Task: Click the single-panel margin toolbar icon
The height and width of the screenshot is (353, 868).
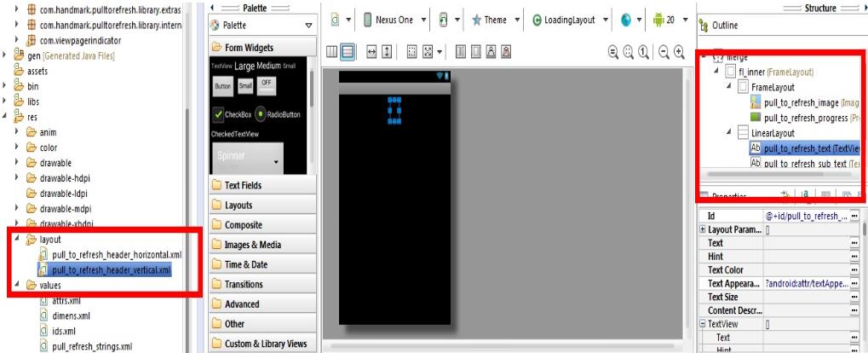Action: [476, 51]
